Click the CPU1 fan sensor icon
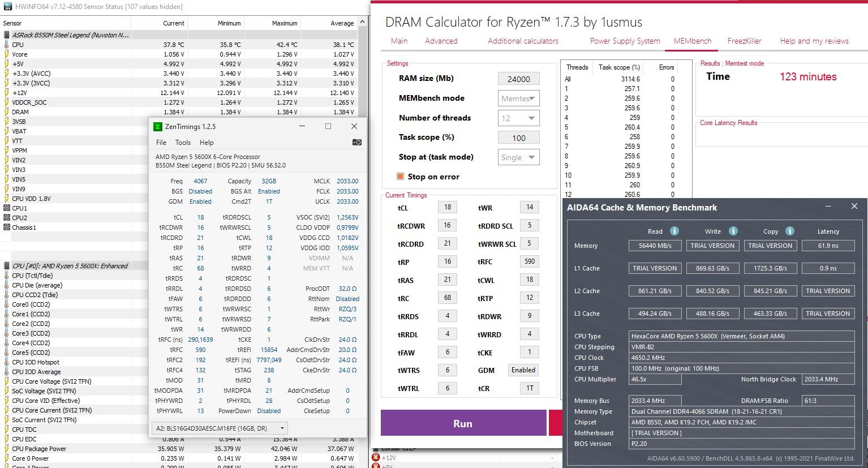 (x=6, y=208)
